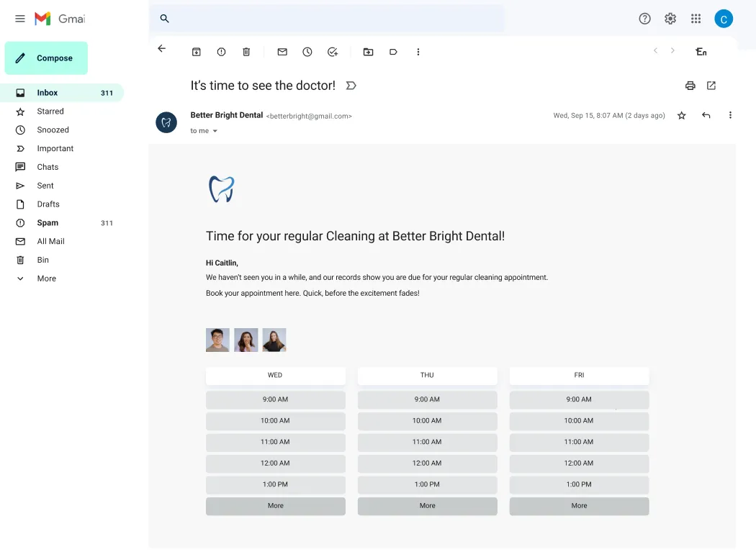
Task: Book Wednesday 9:00 AM slot
Action: point(276,399)
